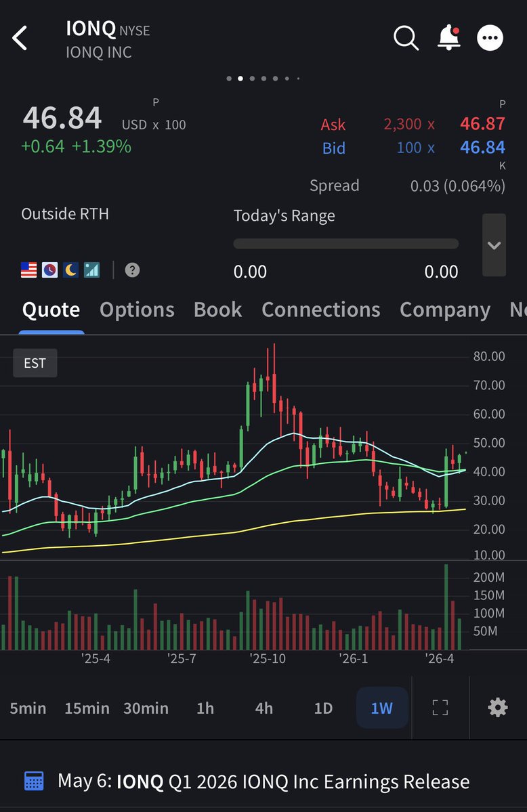Tap the '25-10 date label on chart axis
Image resolution: width=527 pixels, height=812 pixels.
pyautogui.click(x=268, y=659)
